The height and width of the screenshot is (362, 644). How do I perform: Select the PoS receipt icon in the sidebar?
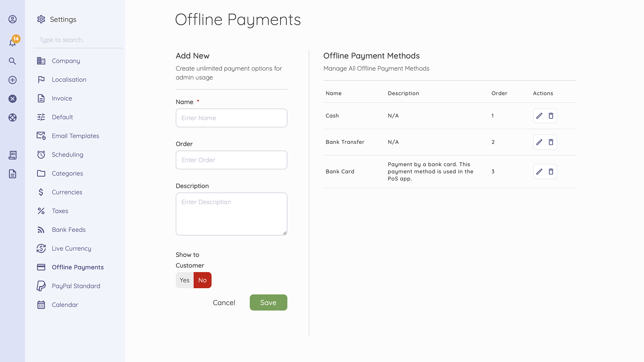12,155
